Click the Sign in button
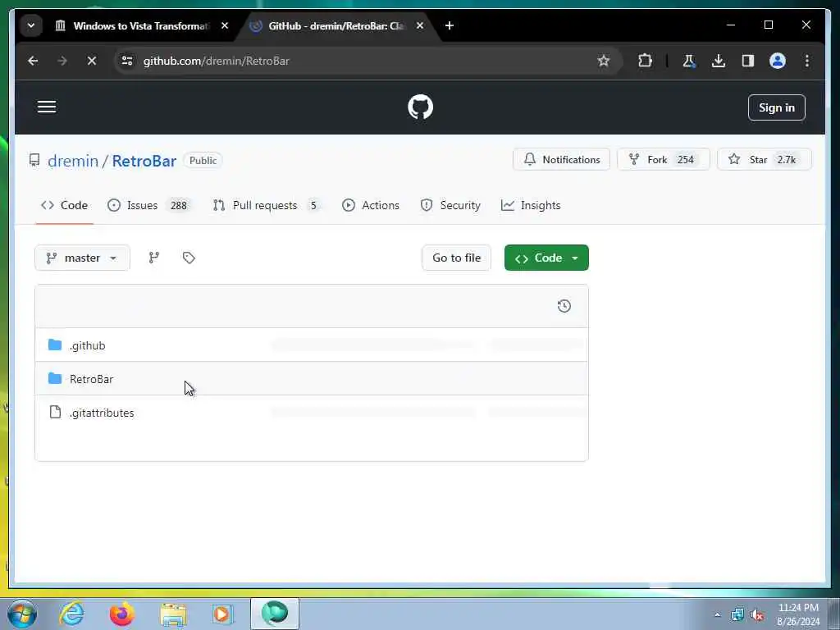Screen dimensions: 840x630 [x=776, y=107]
